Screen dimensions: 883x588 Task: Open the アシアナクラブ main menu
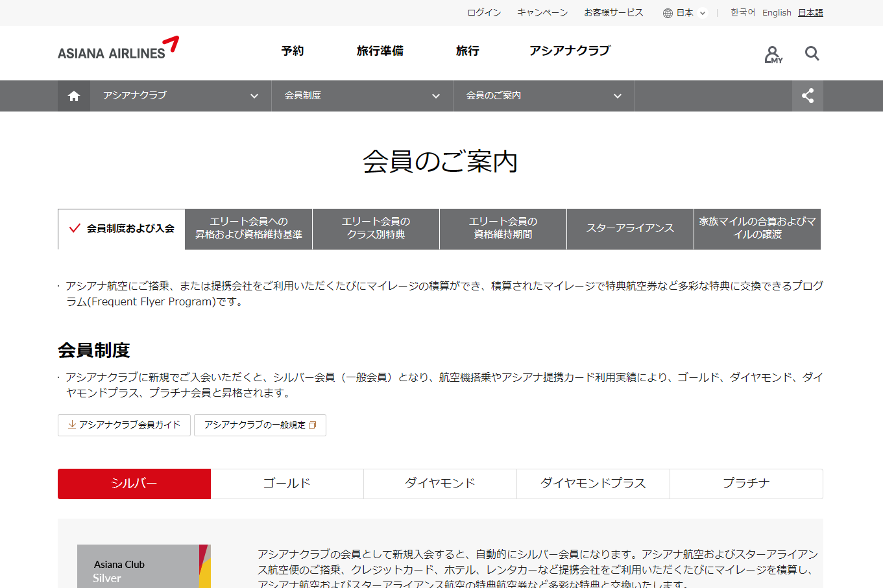point(570,51)
